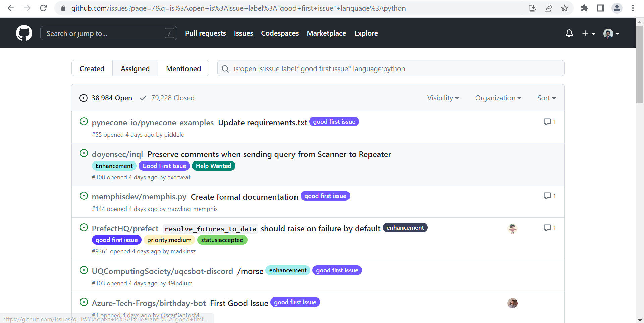Open the browser extensions puzzle icon

point(584,8)
